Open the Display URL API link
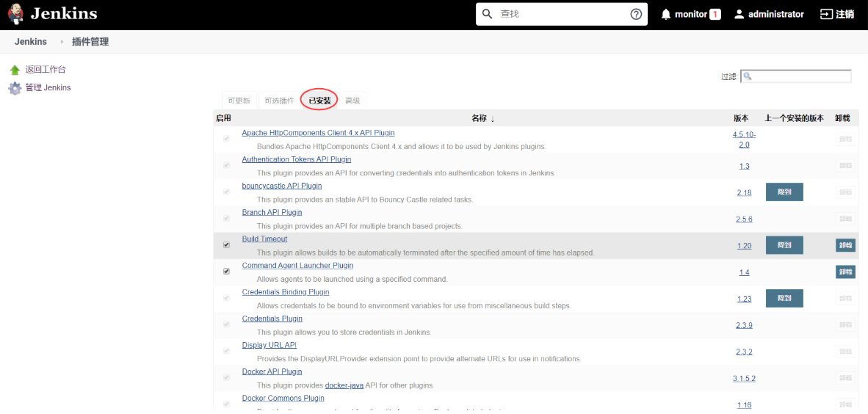868x414 pixels. 269,346
